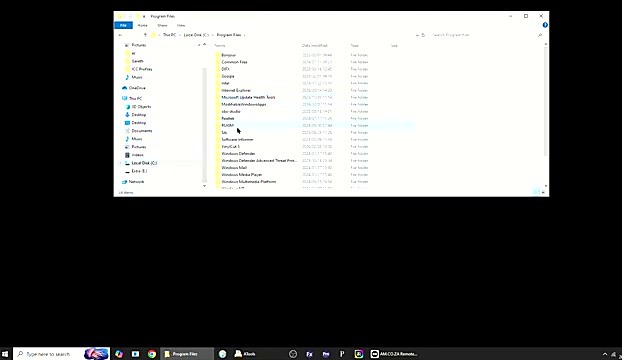Select the Windows Media Player folder
The width and height of the screenshot is (622, 360).
(x=242, y=175)
